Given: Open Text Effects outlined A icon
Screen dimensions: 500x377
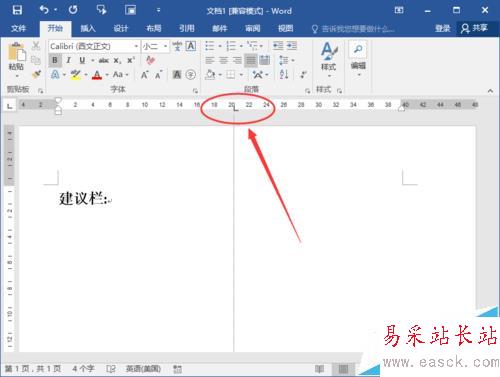Looking at the screenshot, I should click(55, 74).
